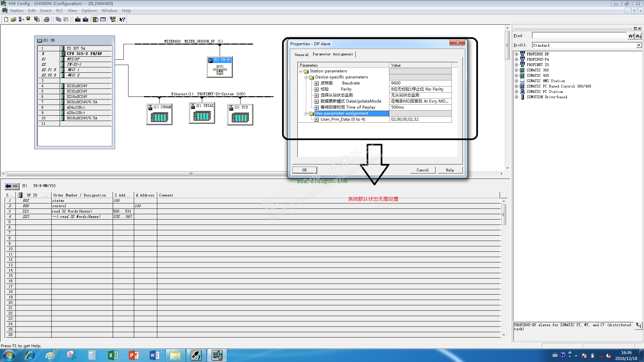The height and width of the screenshot is (362, 644).
Task: Select the PB-B DP slave icon
Action: [x=220, y=69]
